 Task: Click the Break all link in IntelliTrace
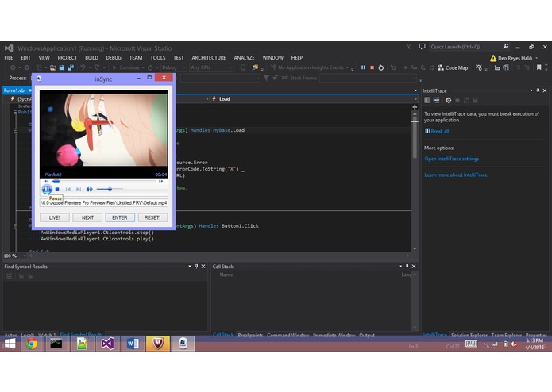coord(440,132)
